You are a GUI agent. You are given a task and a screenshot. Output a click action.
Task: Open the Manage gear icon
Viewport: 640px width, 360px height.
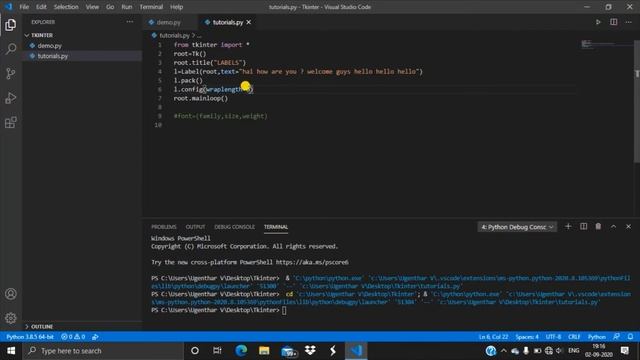pyautogui.click(x=11, y=318)
